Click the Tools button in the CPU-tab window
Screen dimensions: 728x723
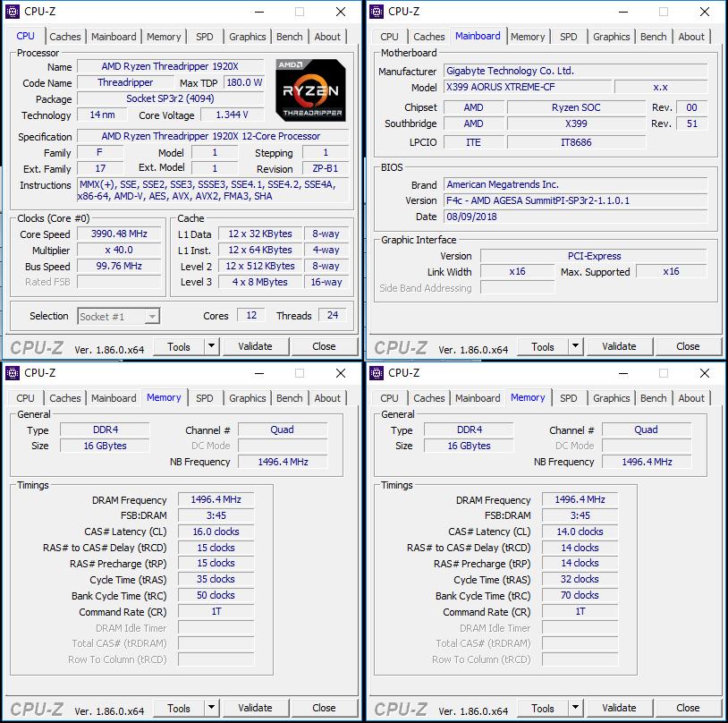click(179, 346)
